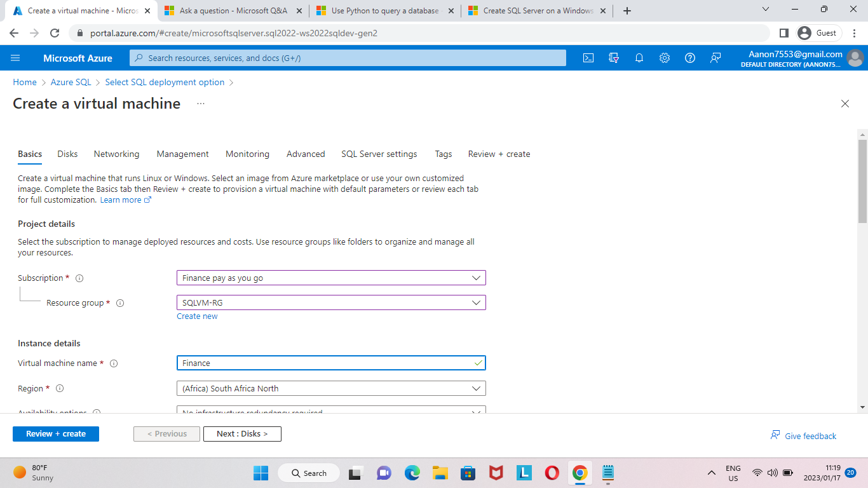This screenshot has height=488, width=868.
Task: Open the notifications bell
Action: coord(639,58)
